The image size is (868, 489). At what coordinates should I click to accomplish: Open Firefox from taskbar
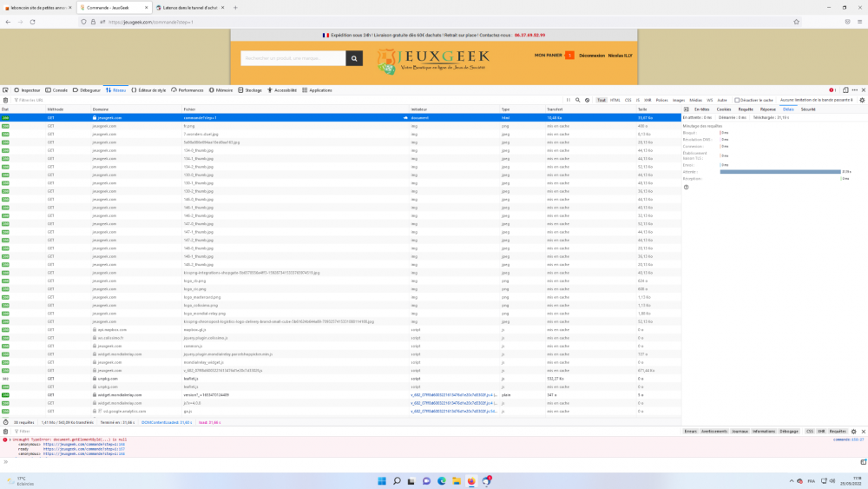pos(471,480)
